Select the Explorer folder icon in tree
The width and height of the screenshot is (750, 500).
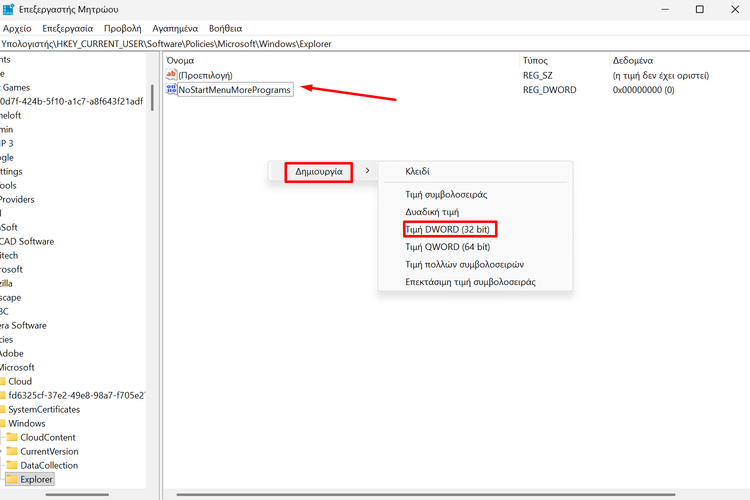tap(13, 479)
